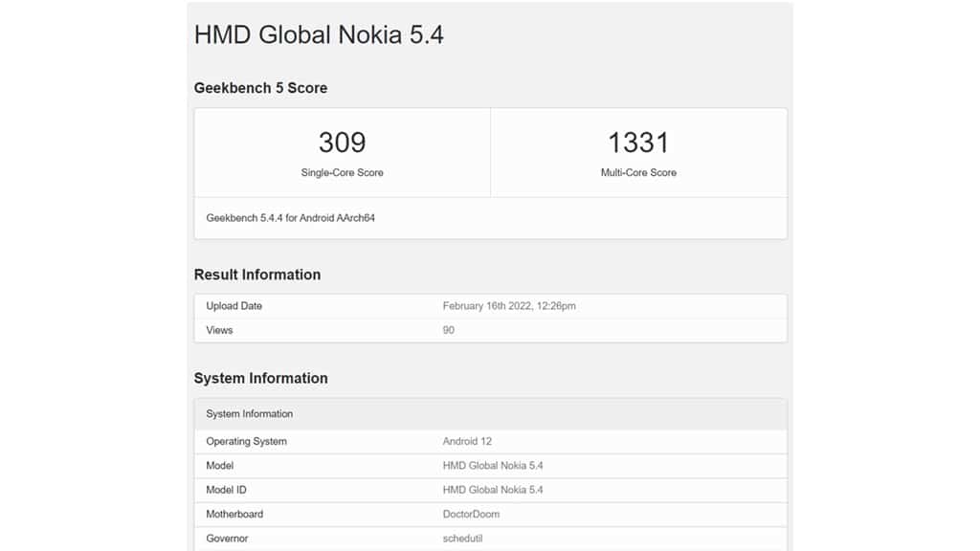Viewport: 980px width, 551px height.
Task: Click the Android 12 value
Action: [467, 442]
